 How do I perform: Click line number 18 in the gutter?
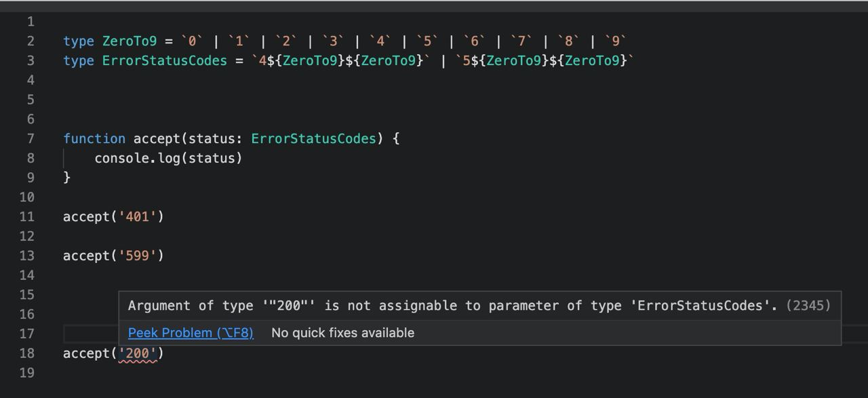pyautogui.click(x=27, y=353)
